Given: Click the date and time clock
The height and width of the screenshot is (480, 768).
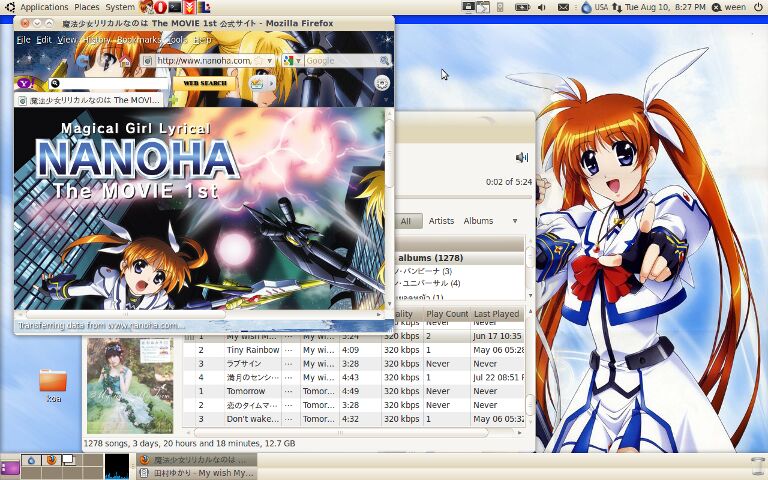Looking at the screenshot, I should 665,7.
